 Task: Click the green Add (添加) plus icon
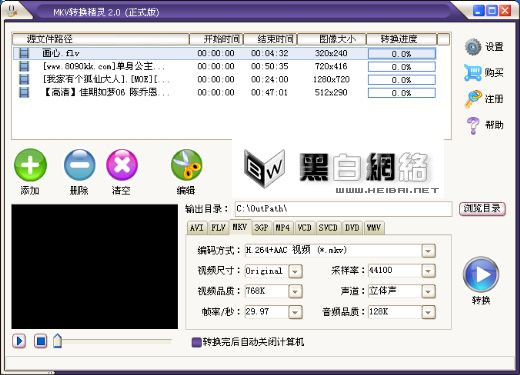pos(30,165)
